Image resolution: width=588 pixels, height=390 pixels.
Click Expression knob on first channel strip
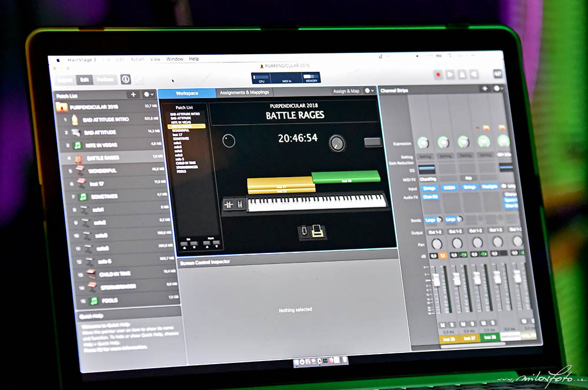[x=423, y=142]
